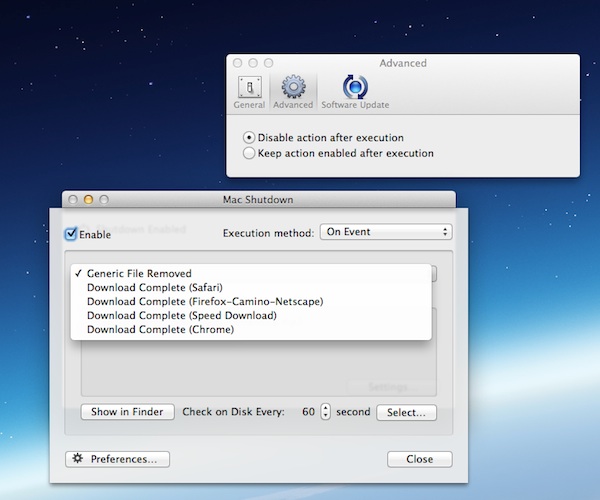Click the gear icon on Preferences button
The image size is (600, 500).
(77, 459)
